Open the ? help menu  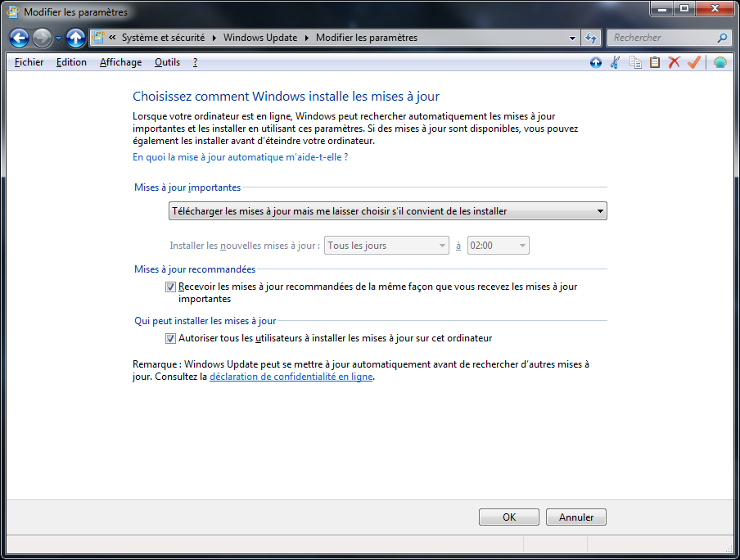click(195, 62)
